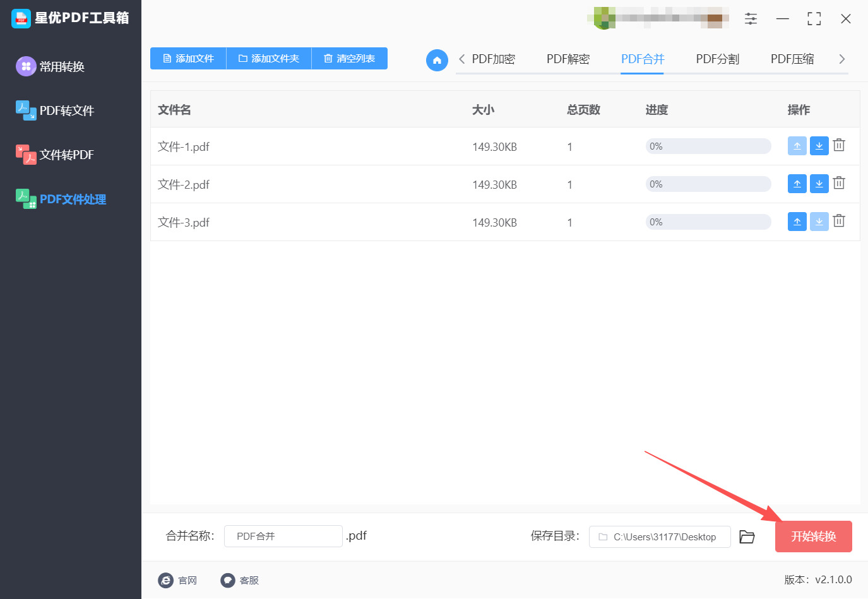Delete 文件-2.pdf from the list
Viewport: 868px width, 599px height.
pyautogui.click(x=839, y=183)
